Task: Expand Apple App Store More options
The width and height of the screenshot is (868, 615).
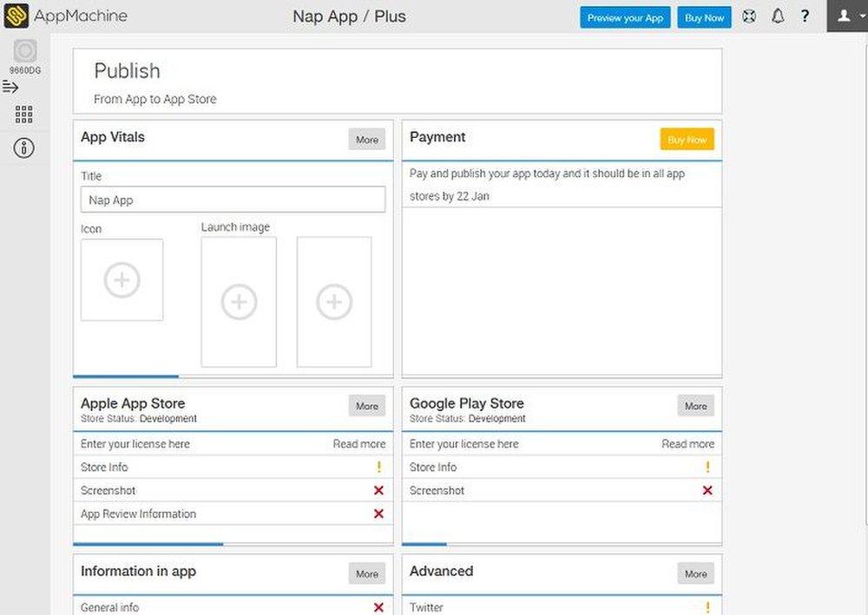Action: (367, 406)
